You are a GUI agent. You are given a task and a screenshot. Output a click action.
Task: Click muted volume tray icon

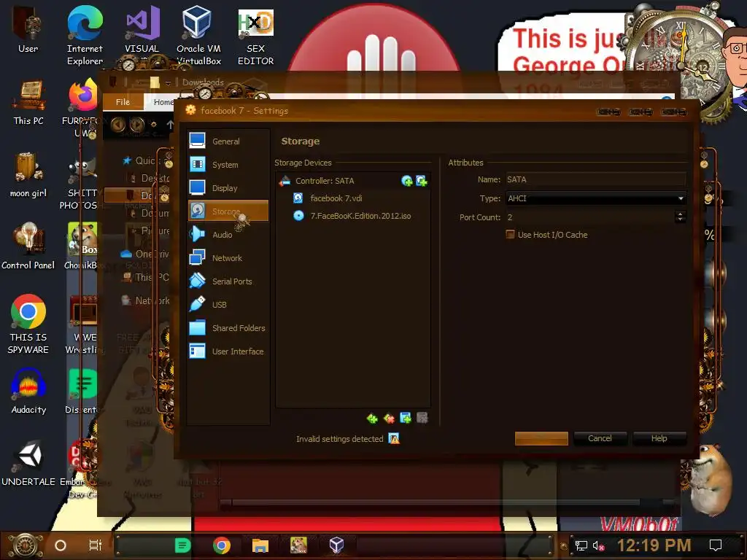pos(598,545)
